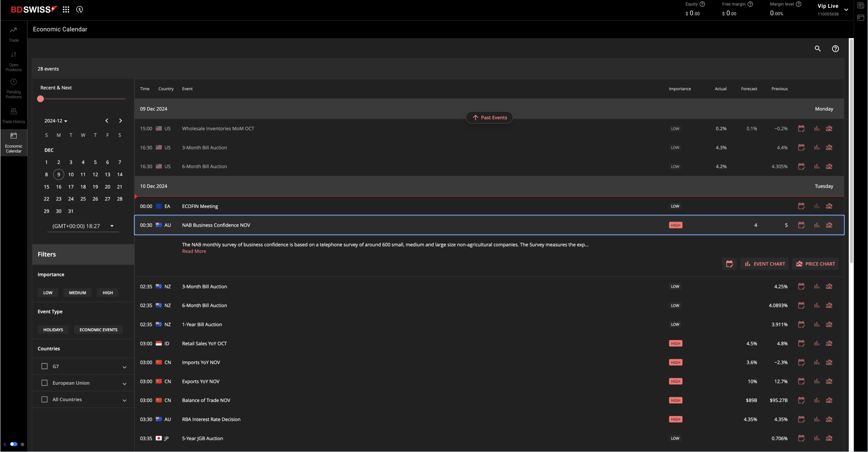
Task: Open the apps grid icon in header
Action: [66, 9]
